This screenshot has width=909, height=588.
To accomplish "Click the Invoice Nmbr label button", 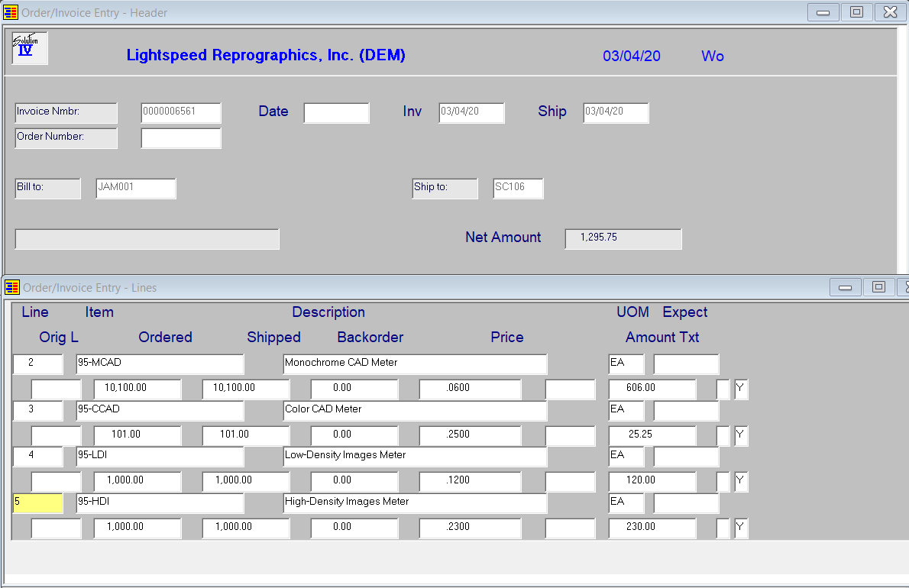I will [x=66, y=112].
